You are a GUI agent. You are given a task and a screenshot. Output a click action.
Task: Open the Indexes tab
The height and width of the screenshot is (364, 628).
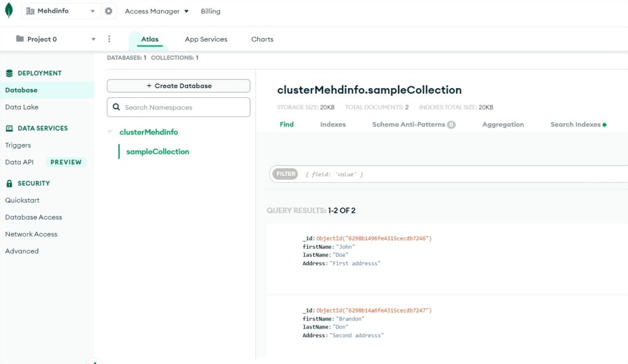(333, 124)
